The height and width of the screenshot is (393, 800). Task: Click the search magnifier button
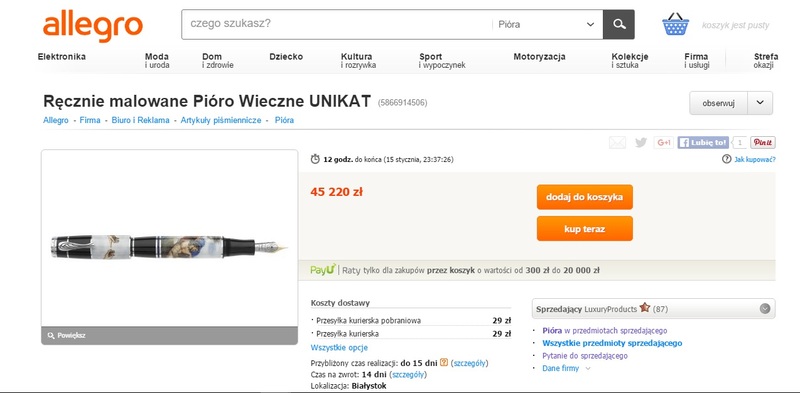619,24
